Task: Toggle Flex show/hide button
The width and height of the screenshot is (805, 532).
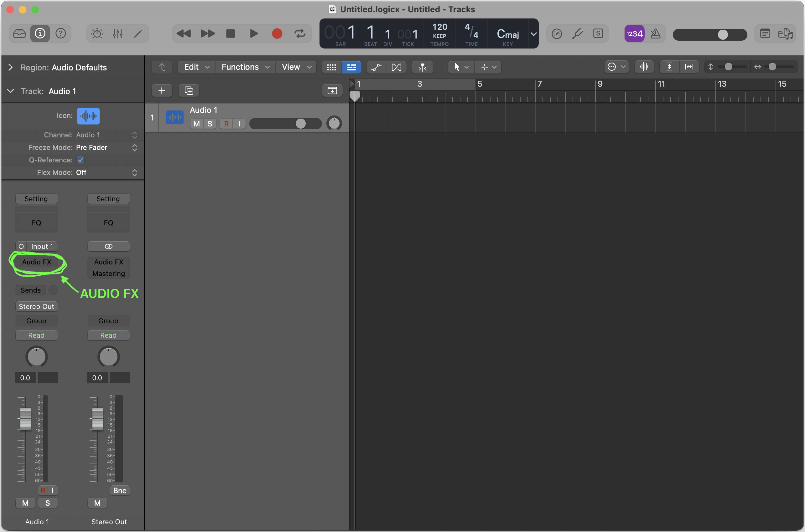Action: click(x=396, y=67)
